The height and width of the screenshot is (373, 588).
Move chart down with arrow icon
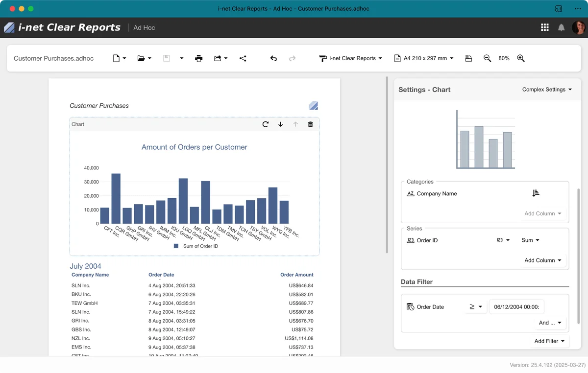pos(280,124)
